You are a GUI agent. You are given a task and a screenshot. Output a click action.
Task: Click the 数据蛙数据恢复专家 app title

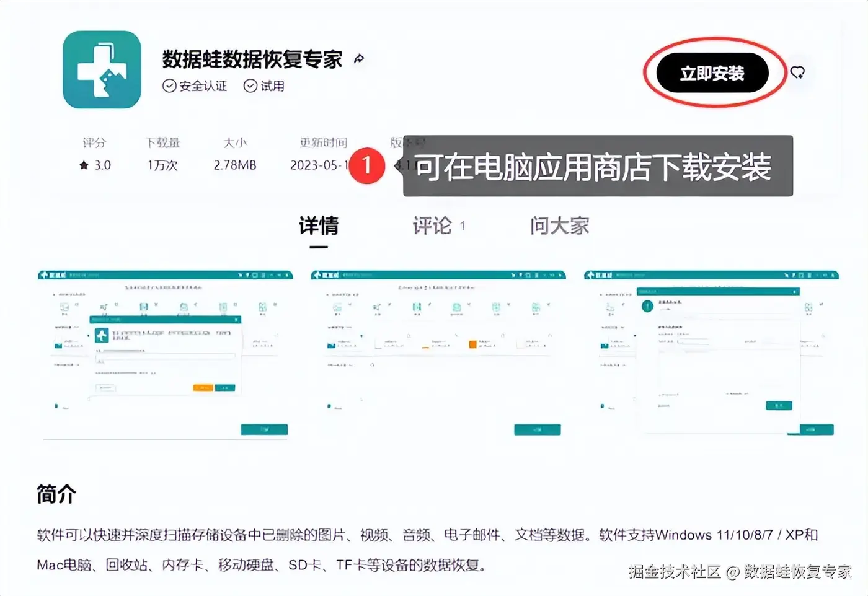[x=252, y=59]
